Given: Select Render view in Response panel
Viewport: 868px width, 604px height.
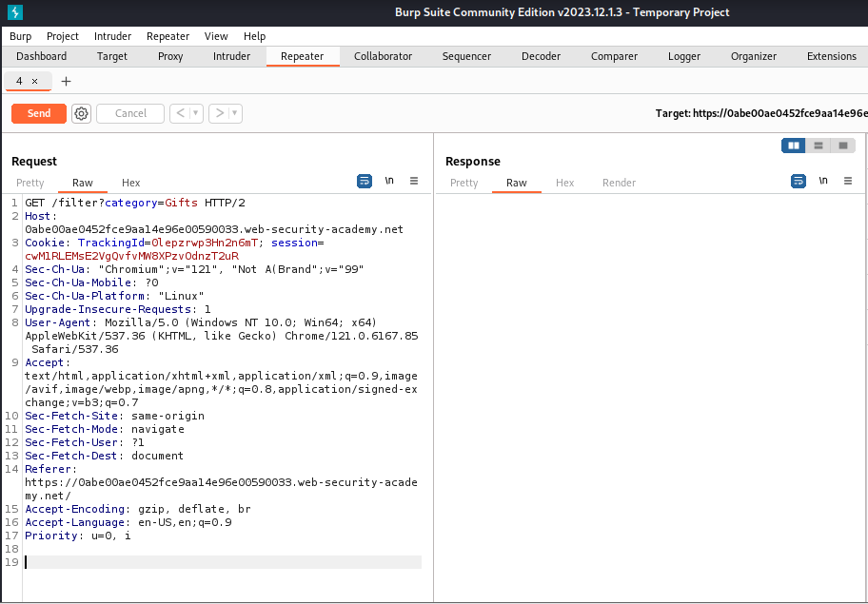Looking at the screenshot, I should pos(619,183).
